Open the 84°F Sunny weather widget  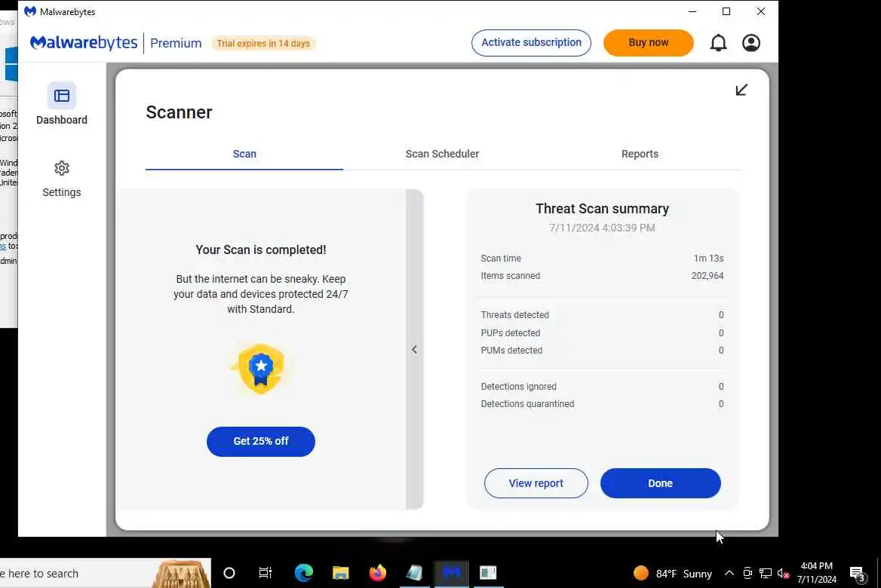[x=673, y=574]
